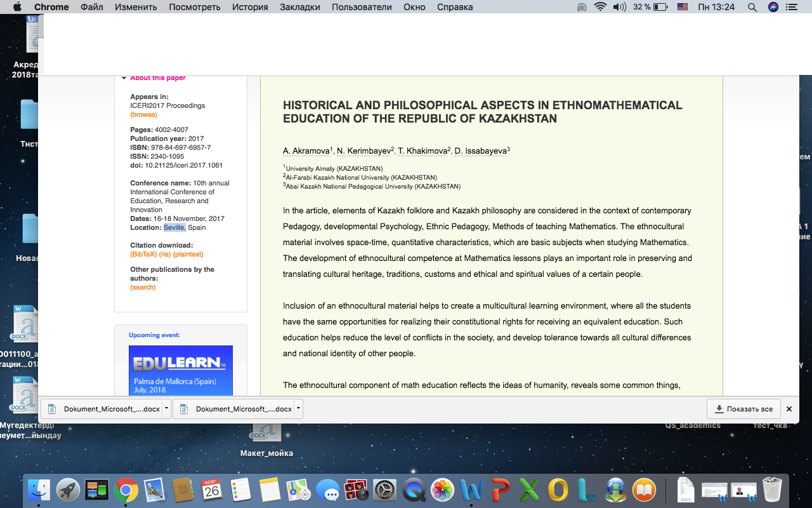Open System Preferences gear icon

coord(385,490)
